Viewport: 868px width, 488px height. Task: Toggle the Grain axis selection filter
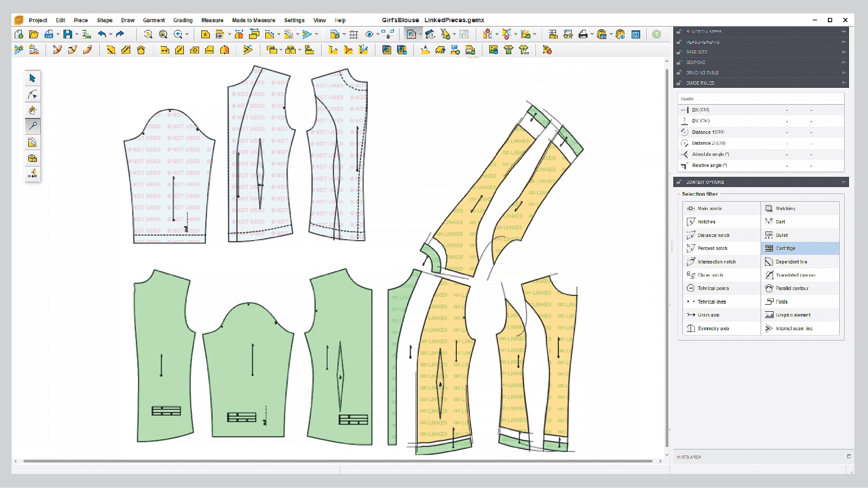point(722,315)
